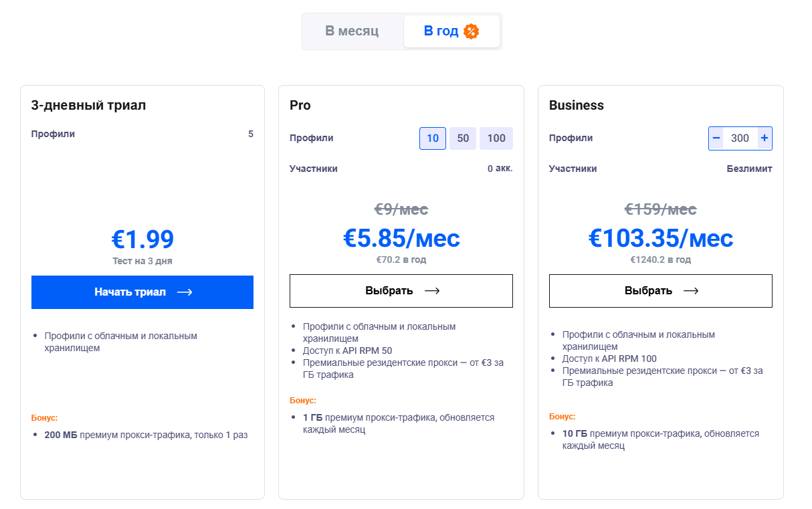Click the orange percent discount badge
This screenshot has width=812, height=509.
coord(472,31)
